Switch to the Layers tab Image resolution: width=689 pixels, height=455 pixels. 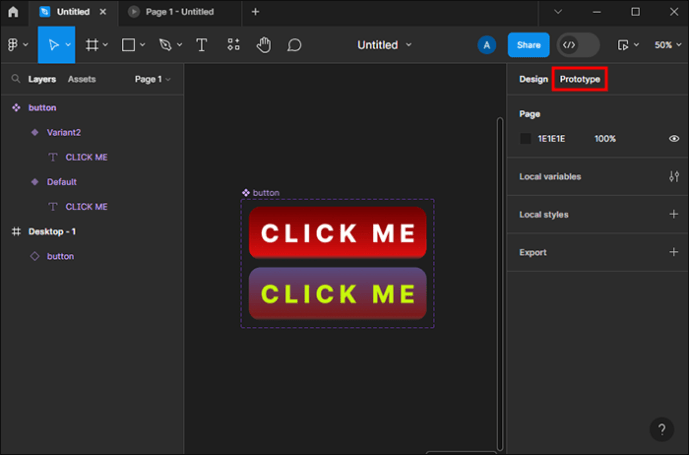point(42,79)
